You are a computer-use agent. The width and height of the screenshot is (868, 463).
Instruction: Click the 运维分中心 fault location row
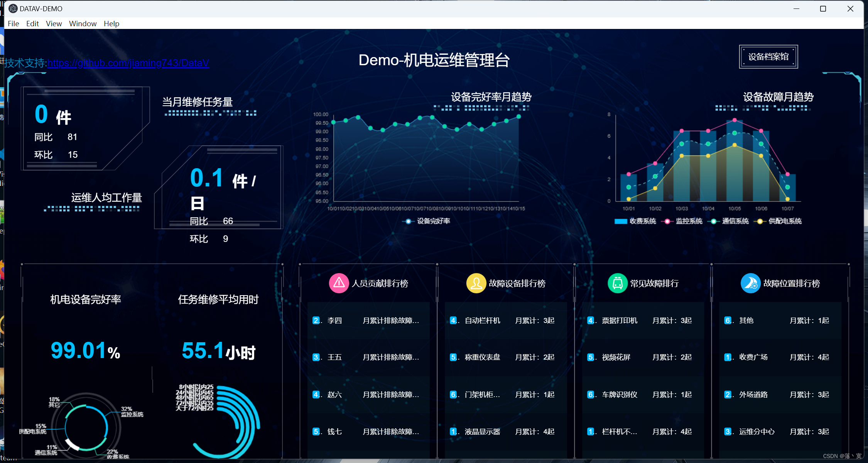tap(780, 432)
